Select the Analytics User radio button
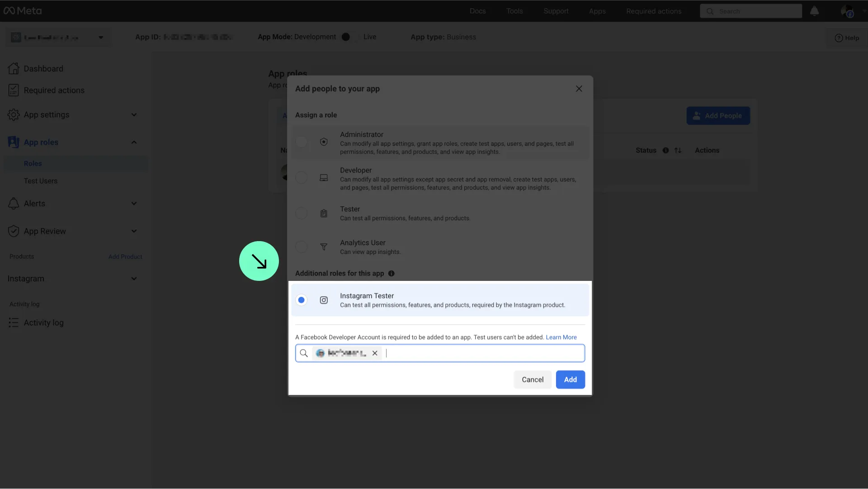This screenshot has height=489, width=868. (x=301, y=247)
